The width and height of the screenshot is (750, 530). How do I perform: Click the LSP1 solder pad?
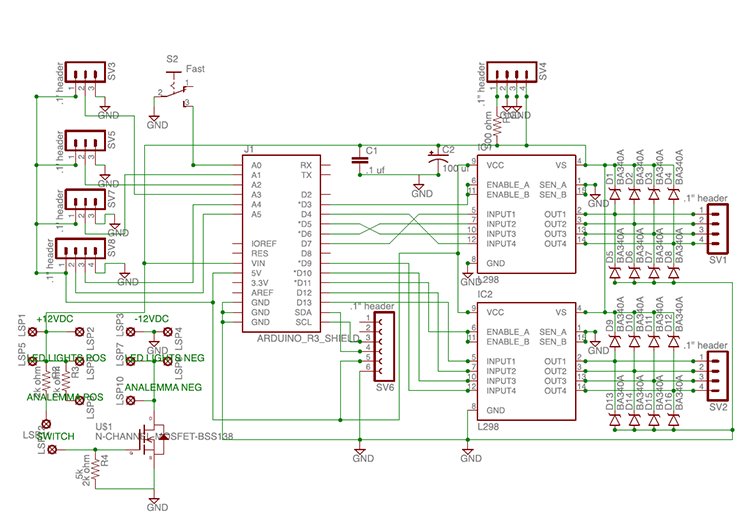point(33,331)
